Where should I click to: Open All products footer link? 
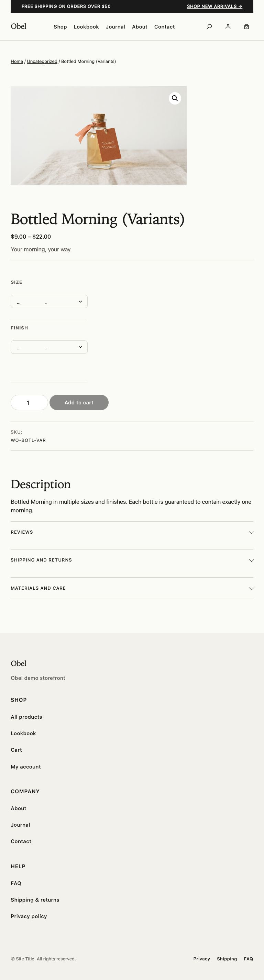pyautogui.click(x=26, y=717)
